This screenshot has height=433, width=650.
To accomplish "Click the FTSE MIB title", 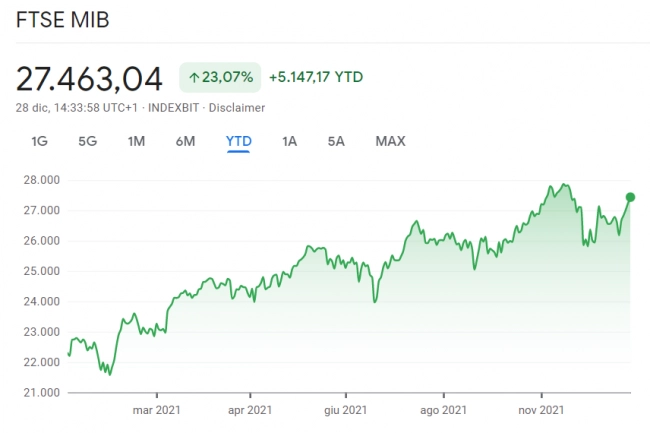I will coord(62,21).
